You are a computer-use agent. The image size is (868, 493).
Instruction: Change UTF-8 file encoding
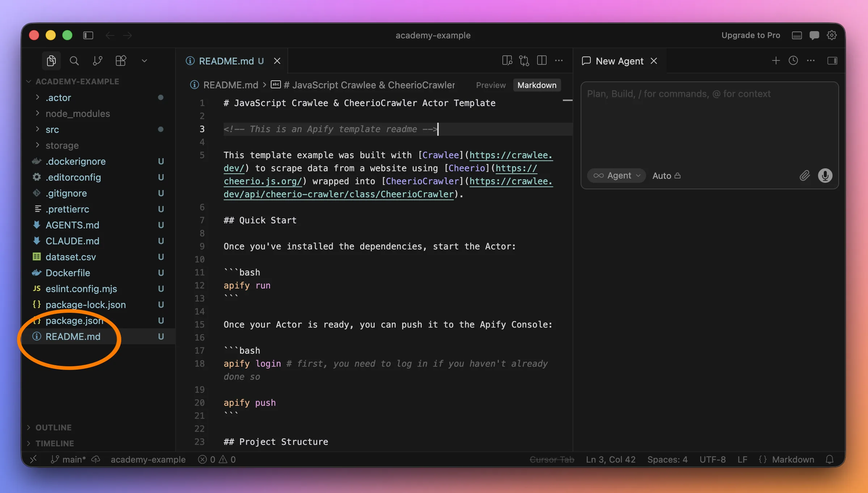(x=712, y=459)
